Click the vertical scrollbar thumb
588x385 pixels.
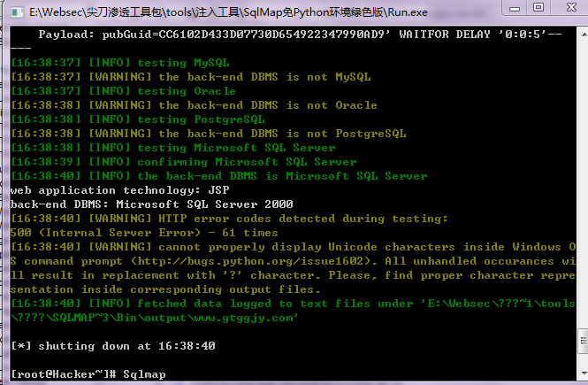point(583,341)
